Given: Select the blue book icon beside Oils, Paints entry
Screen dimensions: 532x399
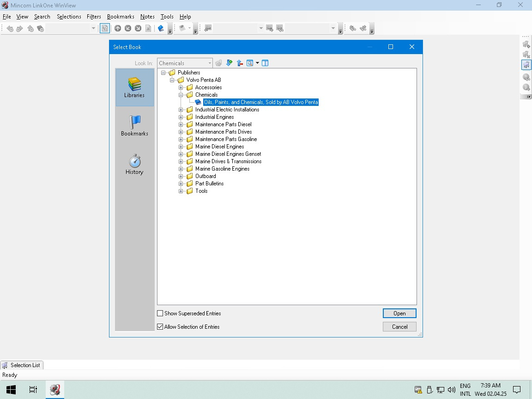Looking at the screenshot, I should click(x=198, y=102).
